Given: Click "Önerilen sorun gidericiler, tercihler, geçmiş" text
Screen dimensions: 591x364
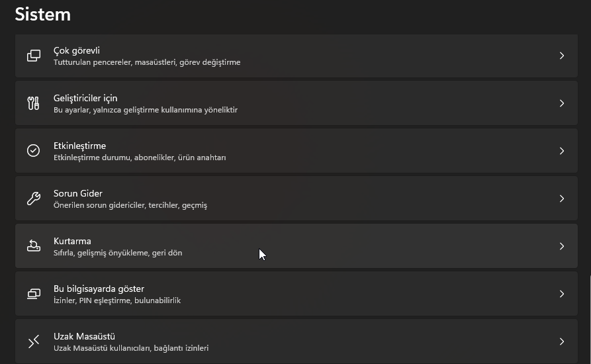Looking at the screenshot, I should (x=130, y=205).
